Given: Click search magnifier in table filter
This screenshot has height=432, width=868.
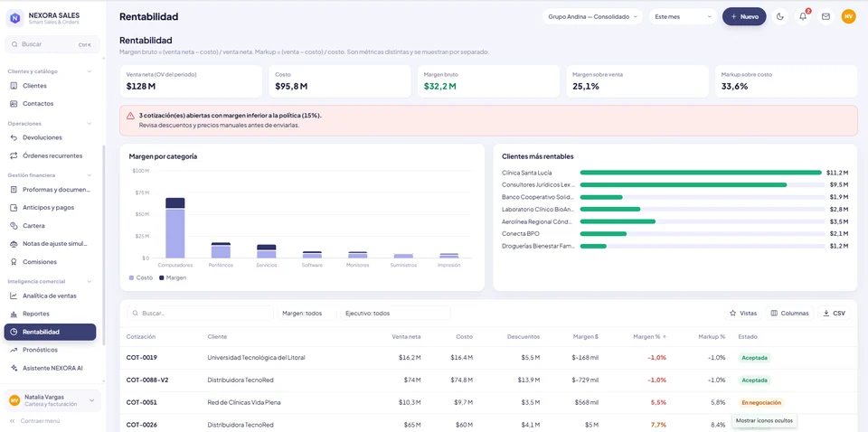Looking at the screenshot, I should tap(135, 313).
